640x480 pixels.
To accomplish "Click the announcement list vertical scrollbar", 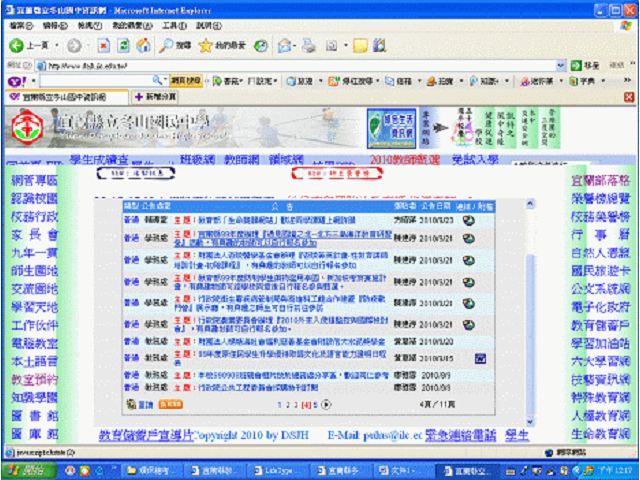I will point(529,300).
